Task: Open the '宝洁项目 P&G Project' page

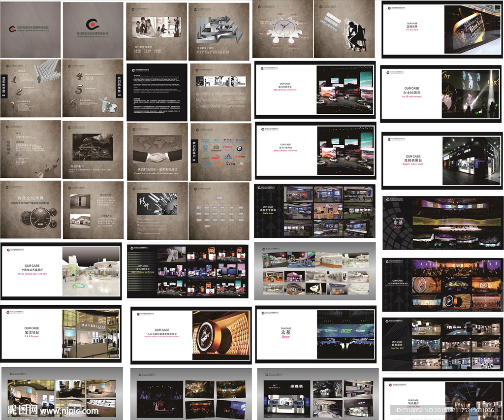Action: pyautogui.click(x=61, y=334)
